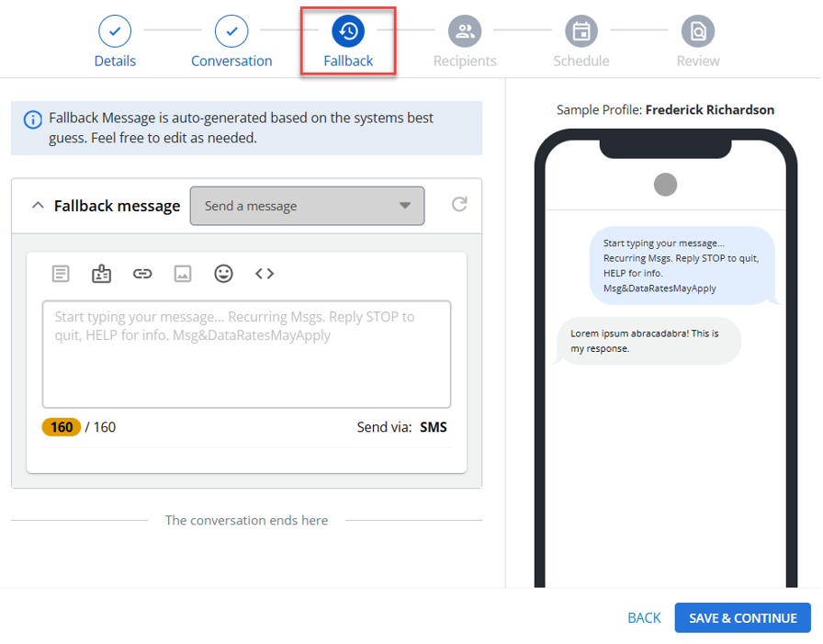Click the code brackets icon
The width and height of the screenshot is (823, 644).
(265, 274)
